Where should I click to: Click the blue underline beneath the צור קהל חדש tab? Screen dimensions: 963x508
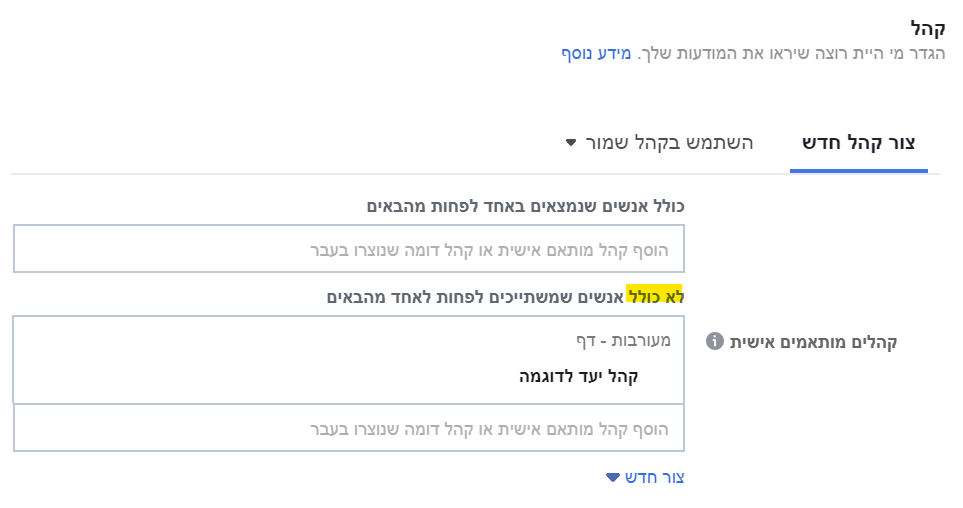[x=859, y=171]
